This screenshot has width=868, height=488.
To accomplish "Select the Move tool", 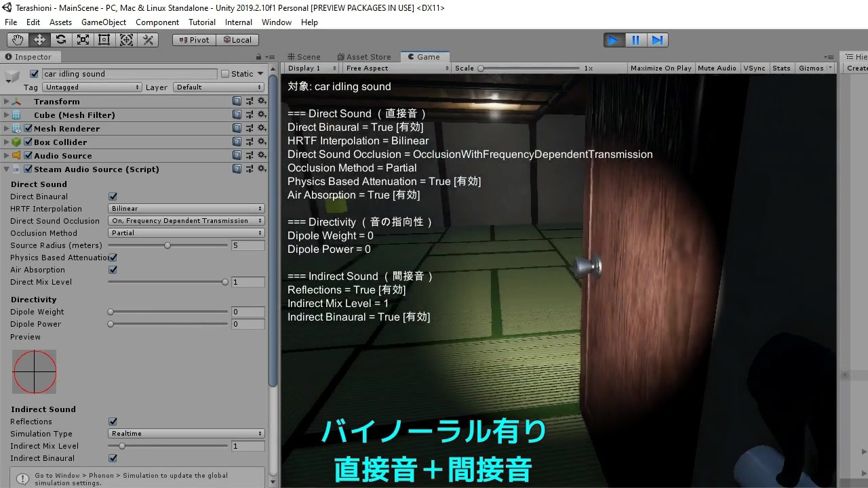I will pos(39,39).
